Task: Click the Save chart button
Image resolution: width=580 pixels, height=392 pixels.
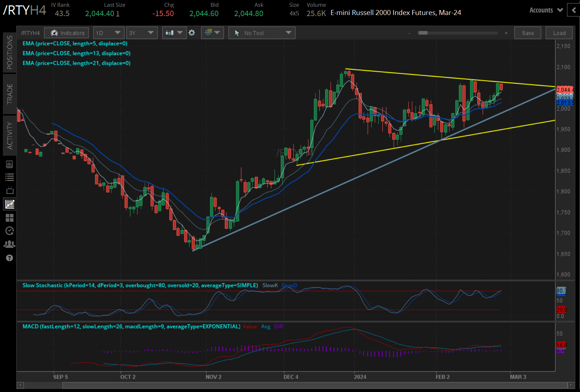Action: click(527, 33)
